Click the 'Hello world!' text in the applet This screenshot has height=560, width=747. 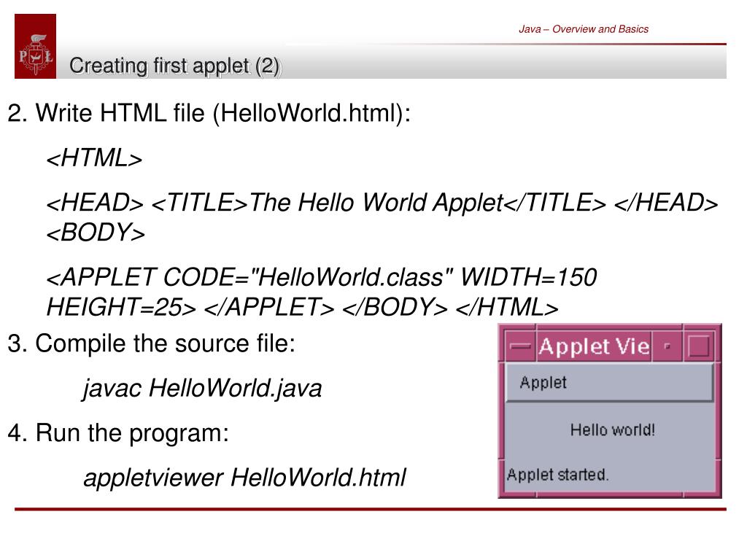point(612,429)
